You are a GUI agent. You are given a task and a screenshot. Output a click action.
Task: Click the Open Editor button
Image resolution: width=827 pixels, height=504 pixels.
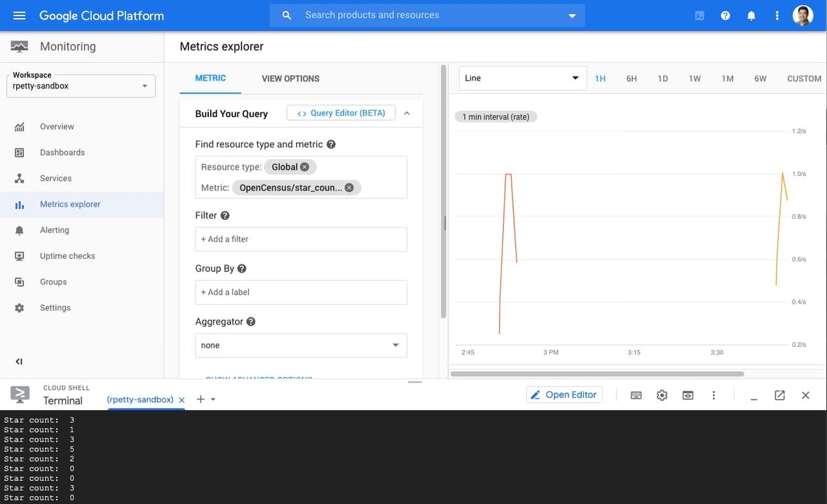563,395
